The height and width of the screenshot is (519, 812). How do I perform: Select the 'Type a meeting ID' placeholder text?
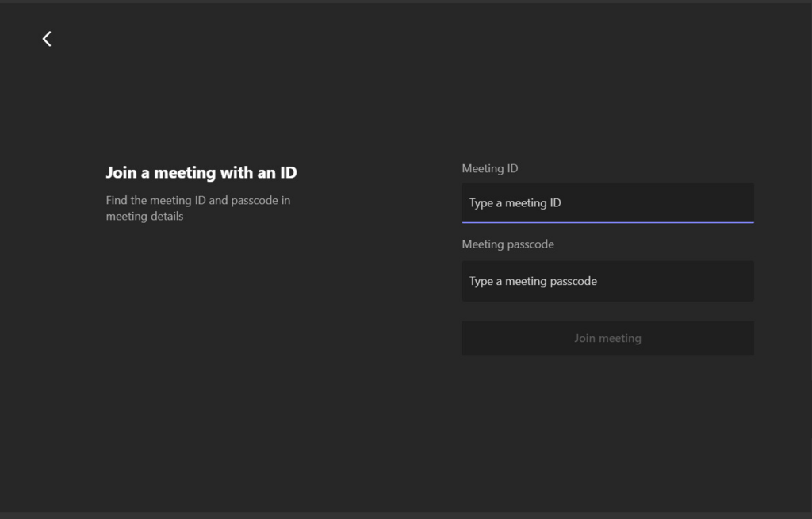pyautogui.click(x=515, y=203)
